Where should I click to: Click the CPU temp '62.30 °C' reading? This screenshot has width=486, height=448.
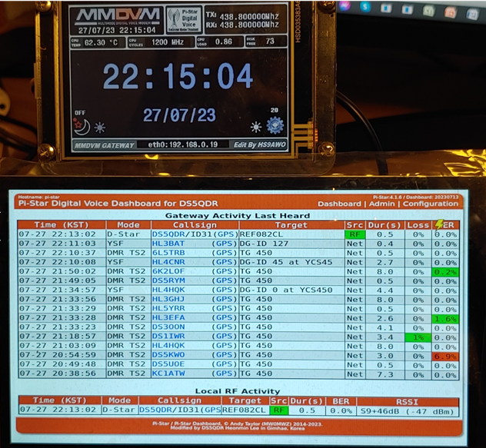[101, 42]
